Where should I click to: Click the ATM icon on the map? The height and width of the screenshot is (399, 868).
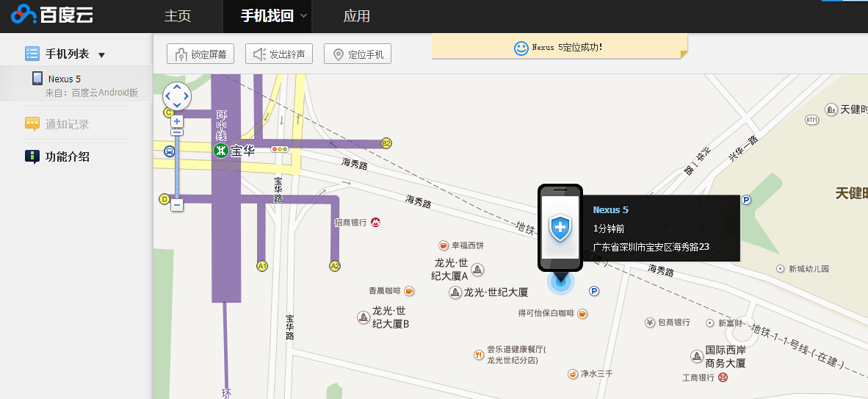(811, 120)
